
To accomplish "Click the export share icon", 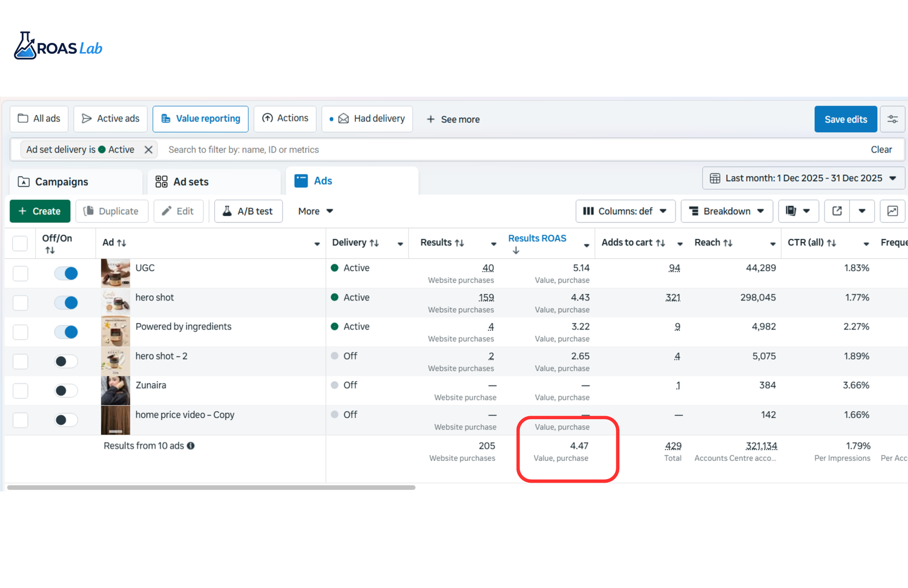I will [837, 211].
